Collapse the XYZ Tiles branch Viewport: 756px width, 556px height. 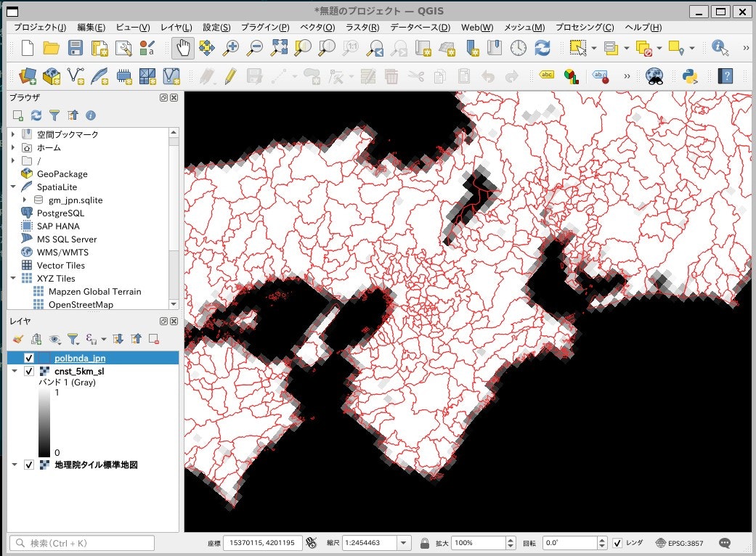(x=12, y=278)
